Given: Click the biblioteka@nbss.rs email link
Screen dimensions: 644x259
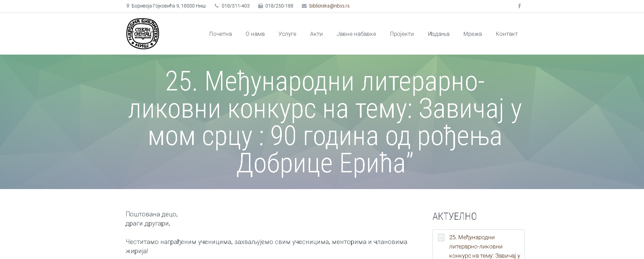Looking at the screenshot, I should tap(329, 6).
